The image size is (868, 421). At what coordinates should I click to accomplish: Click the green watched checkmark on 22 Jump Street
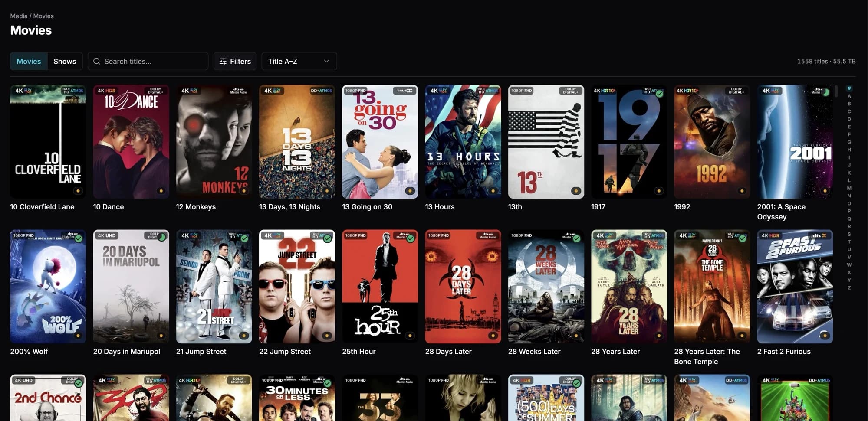pos(327,238)
